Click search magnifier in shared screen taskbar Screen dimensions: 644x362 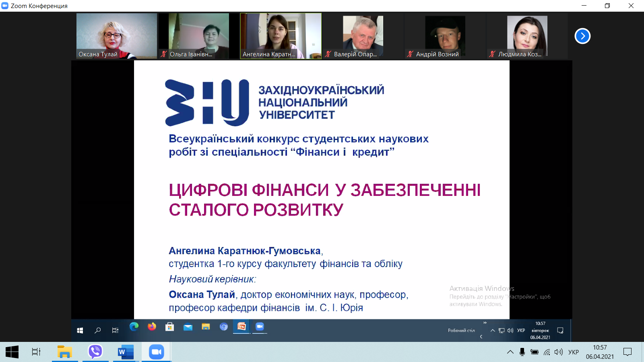coord(97,330)
